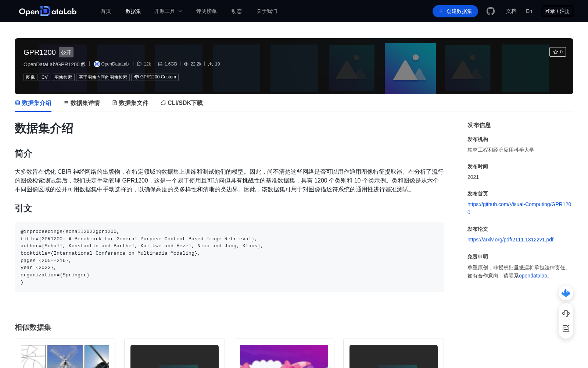
Task: Copy the OpenDataLab/GPR1200 path icon
Action: [83, 64]
